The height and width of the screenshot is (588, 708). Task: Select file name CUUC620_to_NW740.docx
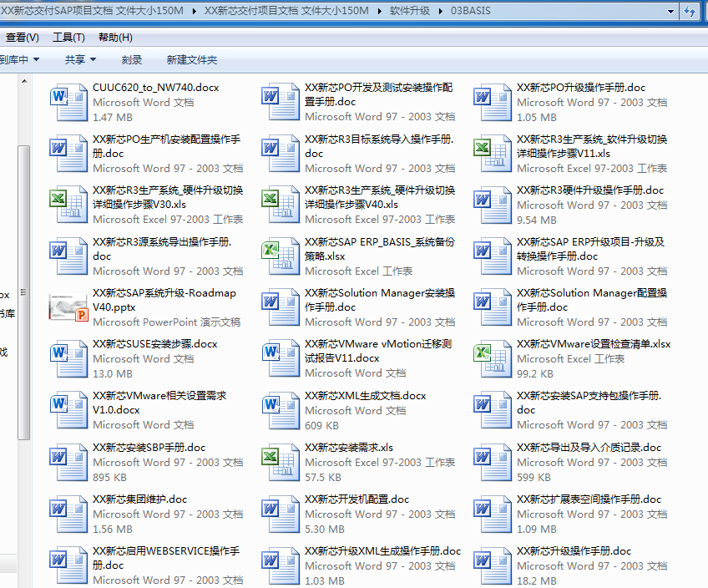coord(156,88)
